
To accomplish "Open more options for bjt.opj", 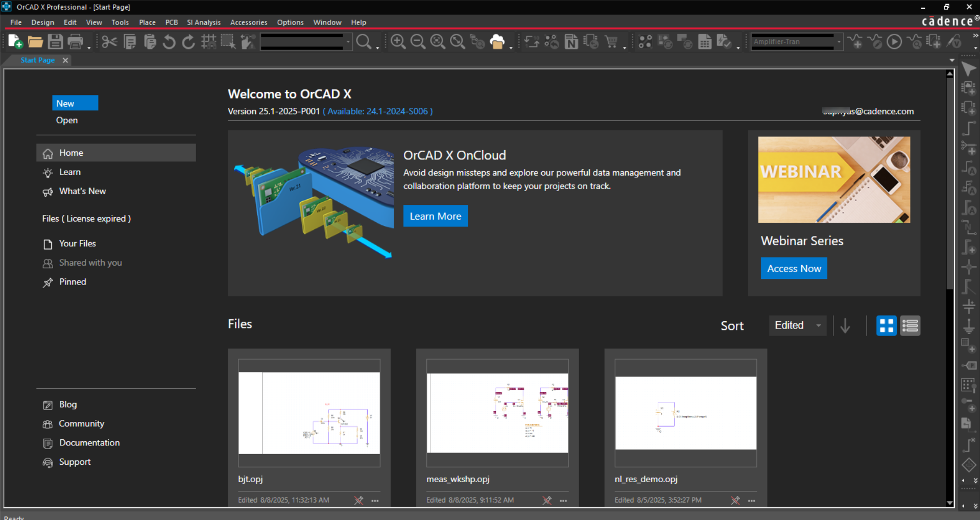I will tap(375, 501).
